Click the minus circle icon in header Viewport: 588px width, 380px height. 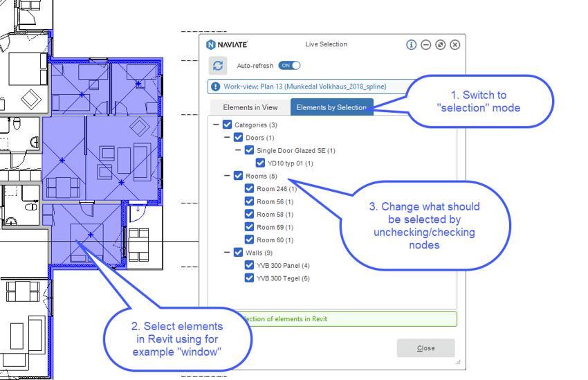pyautogui.click(x=425, y=45)
